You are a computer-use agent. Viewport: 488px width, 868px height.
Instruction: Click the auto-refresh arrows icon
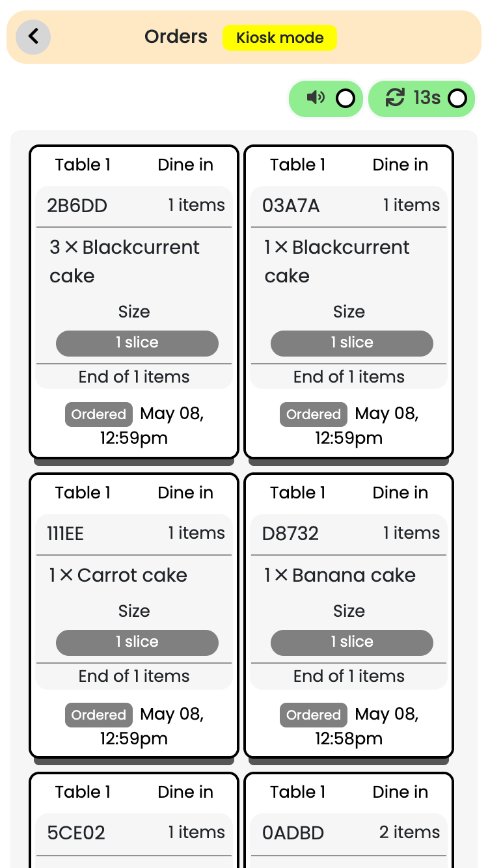[x=395, y=98]
